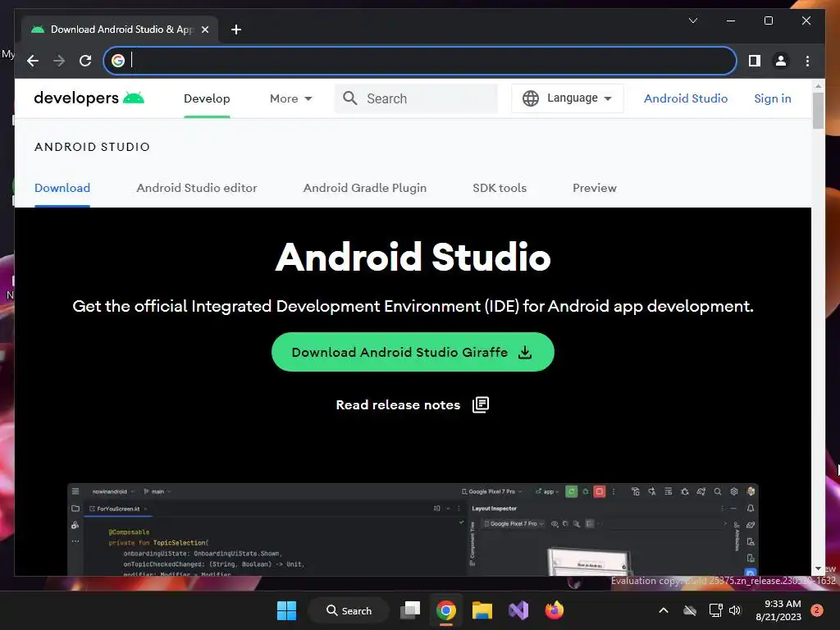Open Chrome three-dot menu
This screenshot has width=840, height=630.
coord(807,61)
